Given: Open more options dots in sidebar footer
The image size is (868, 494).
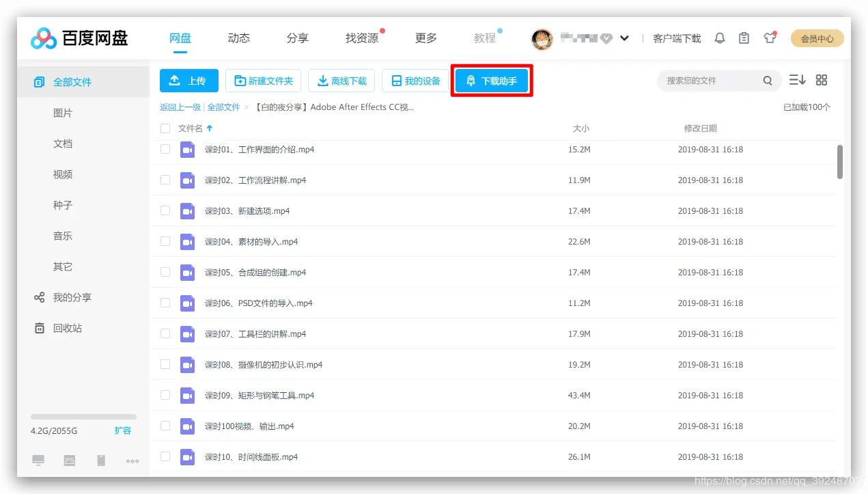Looking at the screenshot, I should pos(132,461).
